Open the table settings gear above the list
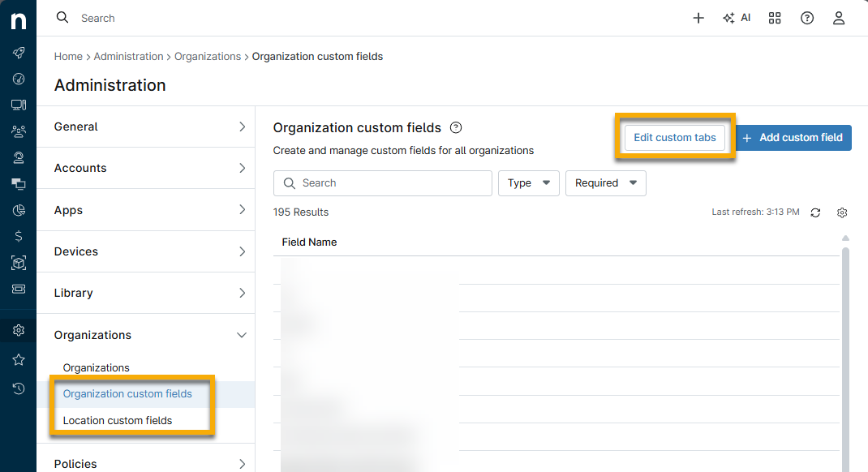 [842, 212]
